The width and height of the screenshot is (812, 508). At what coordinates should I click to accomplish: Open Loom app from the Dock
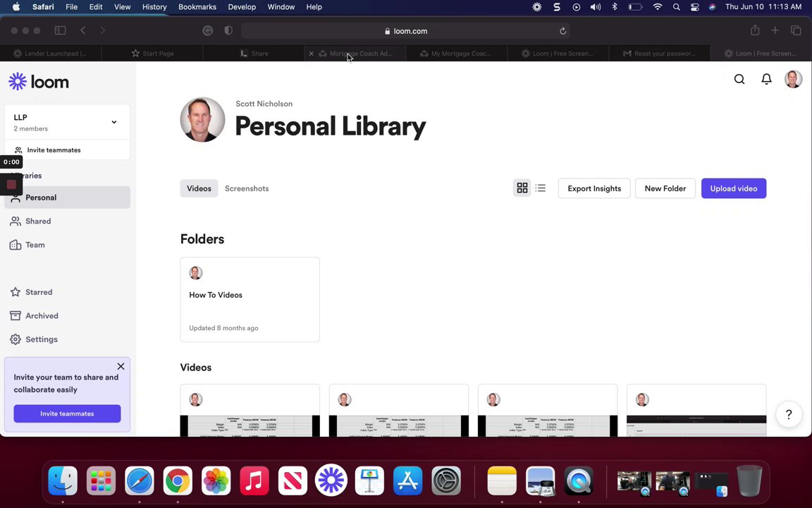point(331,480)
